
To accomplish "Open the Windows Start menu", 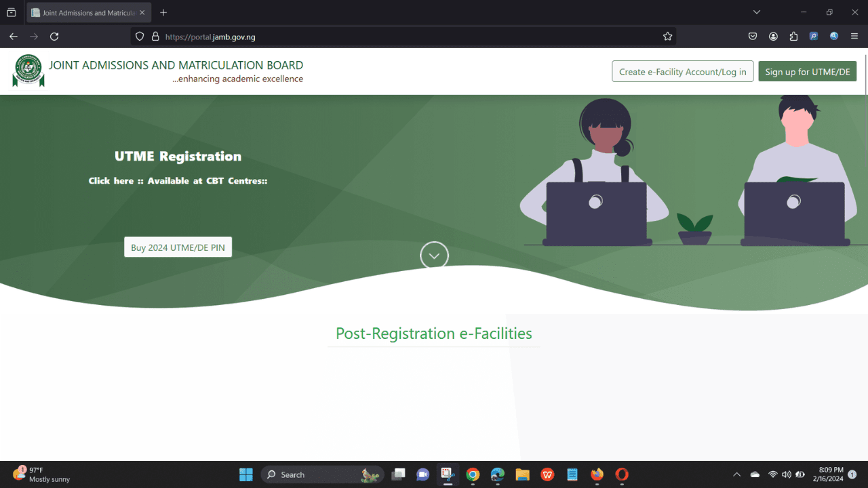I will click(246, 474).
